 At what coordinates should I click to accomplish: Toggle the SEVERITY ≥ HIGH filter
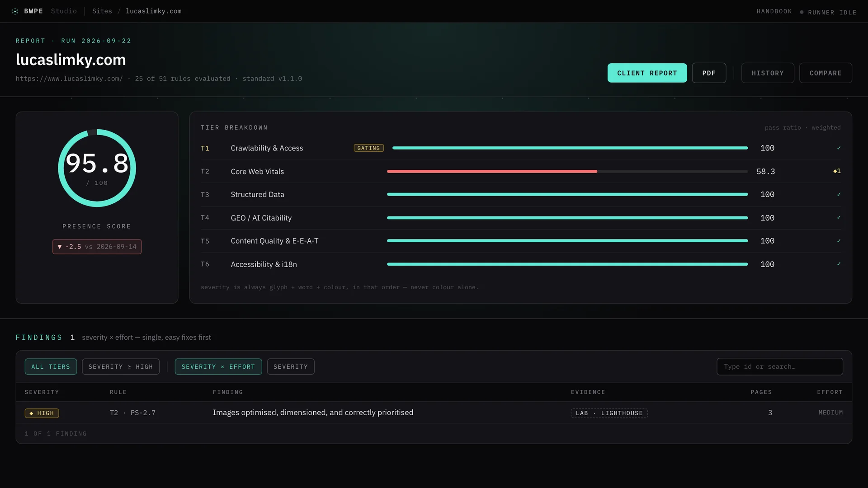(x=121, y=366)
